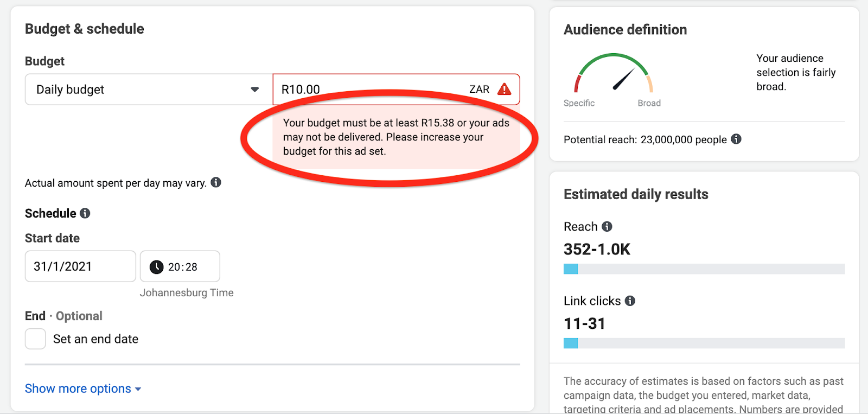The height and width of the screenshot is (414, 868).
Task: Enable the 'Set an end date' checkbox
Action: [35, 339]
